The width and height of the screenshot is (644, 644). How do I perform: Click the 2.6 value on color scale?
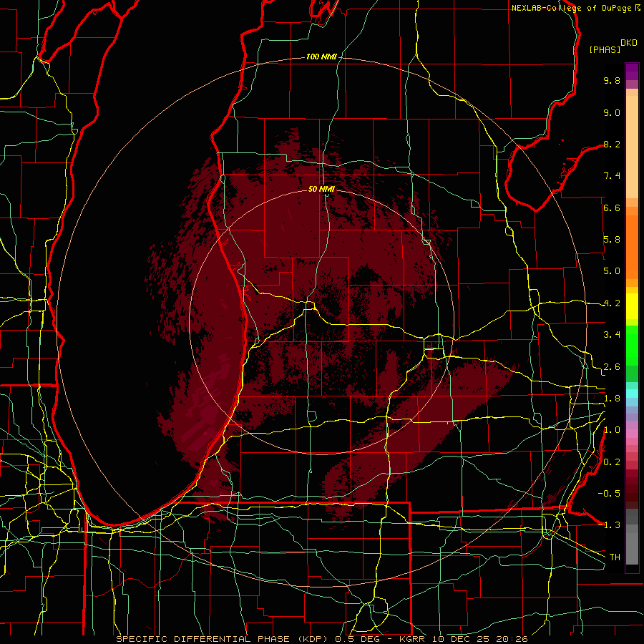point(612,367)
